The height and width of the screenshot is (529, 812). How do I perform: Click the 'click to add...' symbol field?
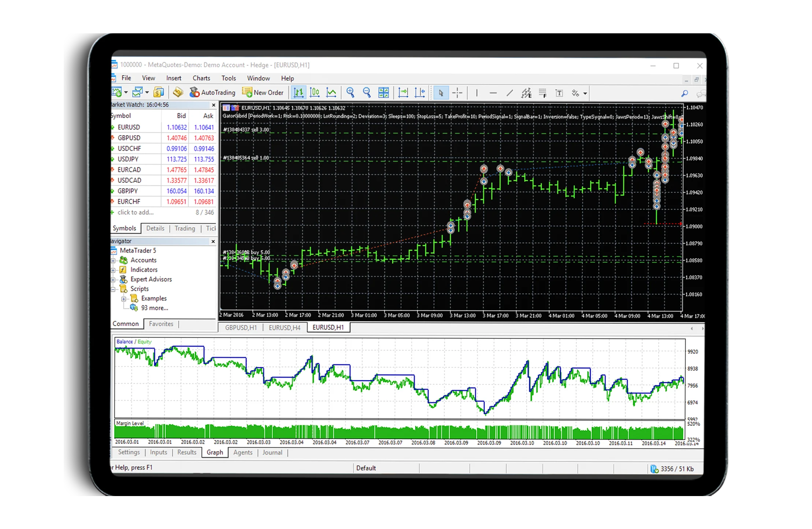(136, 212)
